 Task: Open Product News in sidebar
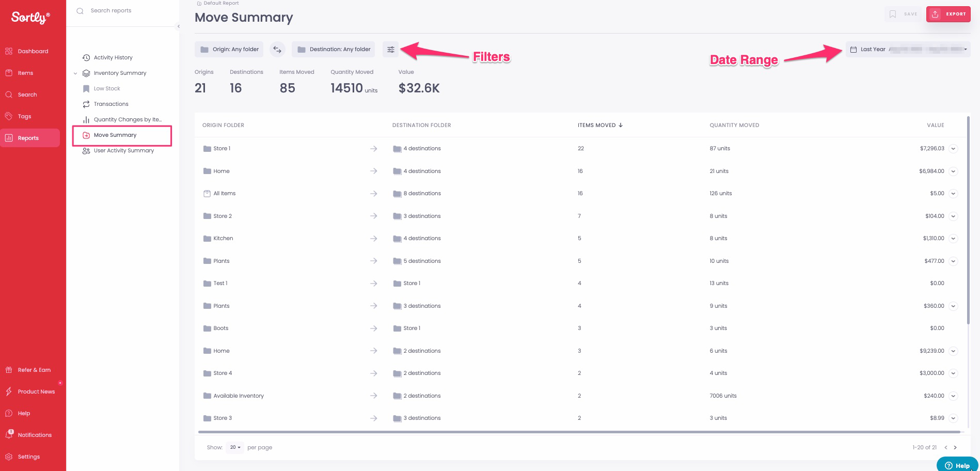pos(36,391)
